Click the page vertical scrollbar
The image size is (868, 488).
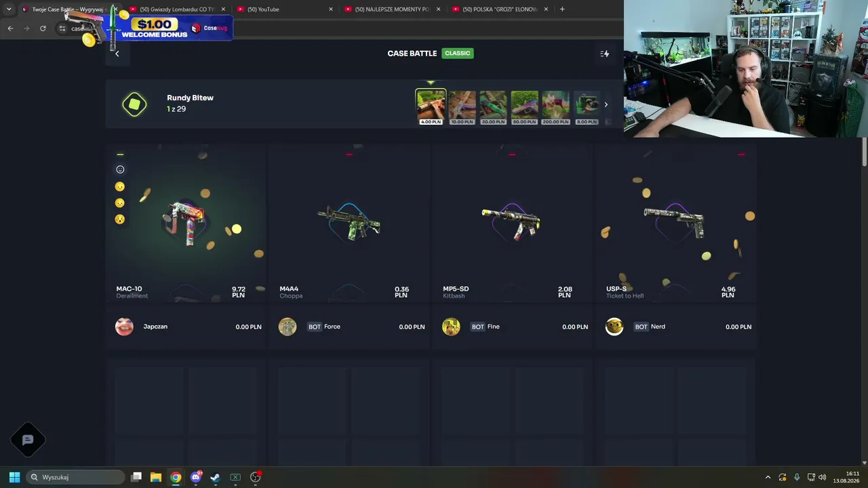[x=865, y=152]
